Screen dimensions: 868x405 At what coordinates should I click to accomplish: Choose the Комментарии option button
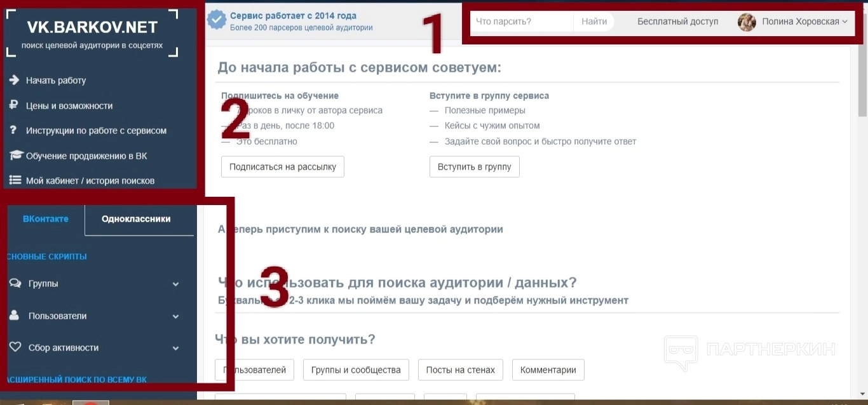click(x=548, y=370)
